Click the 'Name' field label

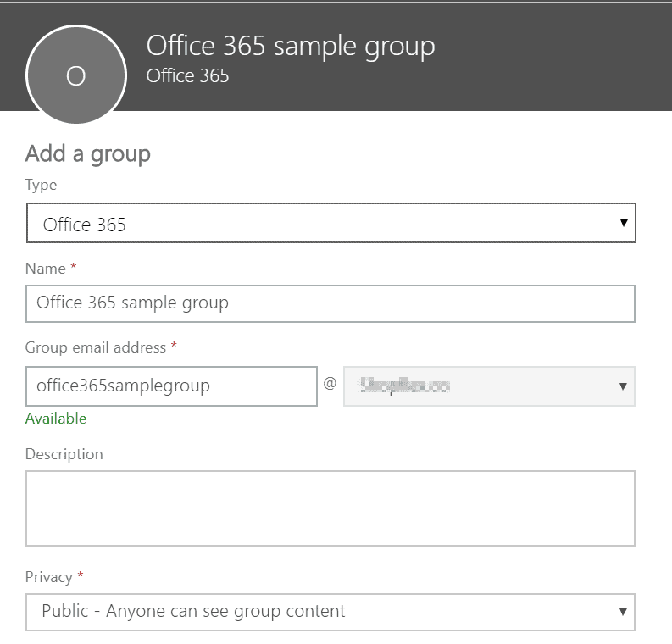[x=46, y=269]
